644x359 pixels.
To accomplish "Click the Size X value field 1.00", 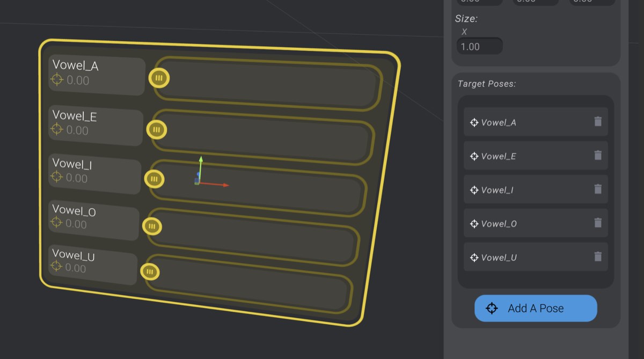I will tap(480, 46).
